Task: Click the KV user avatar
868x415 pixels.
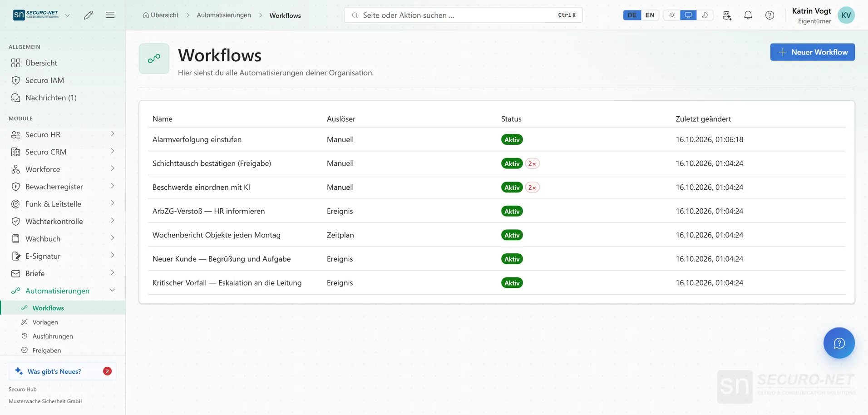Action: [x=846, y=15]
